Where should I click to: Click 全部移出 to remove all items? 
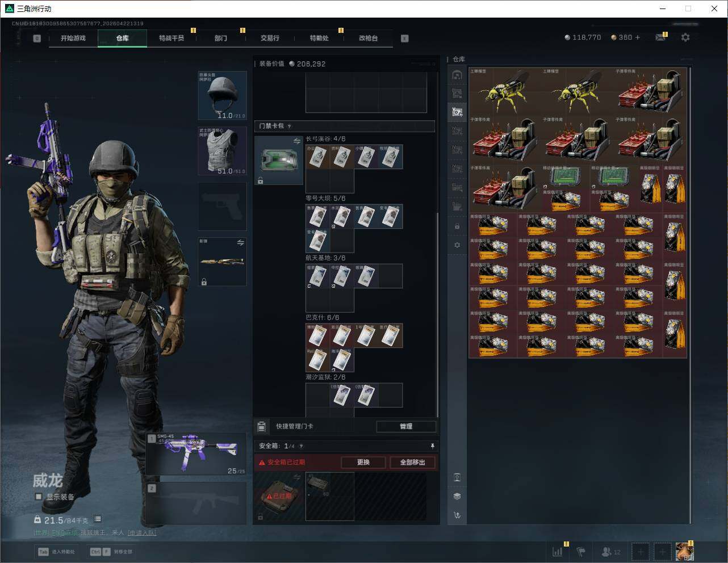click(x=413, y=462)
